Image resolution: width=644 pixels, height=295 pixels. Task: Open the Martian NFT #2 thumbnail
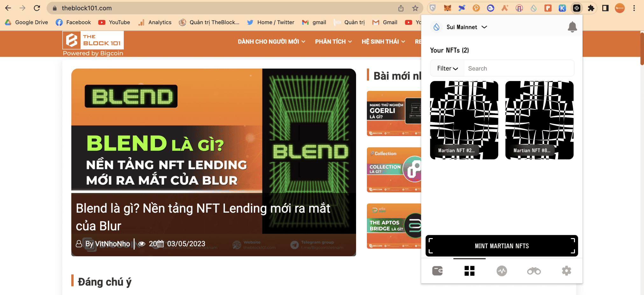click(x=464, y=120)
